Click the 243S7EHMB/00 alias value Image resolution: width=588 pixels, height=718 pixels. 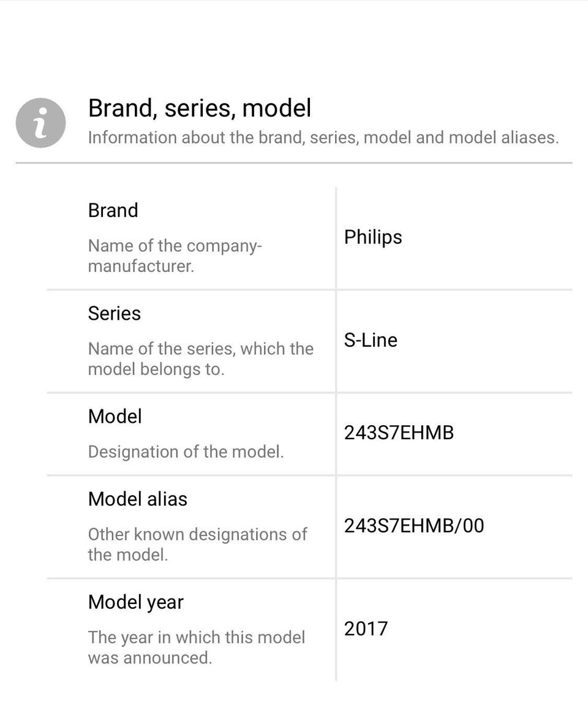(x=414, y=526)
